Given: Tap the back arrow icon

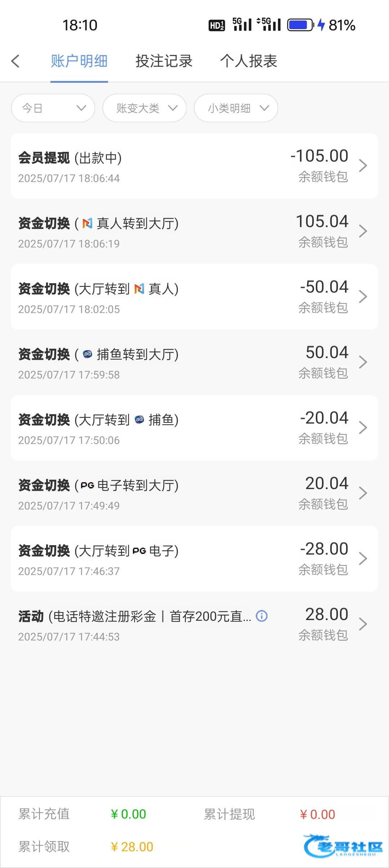Looking at the screenshot, I should tap(15, 61).
